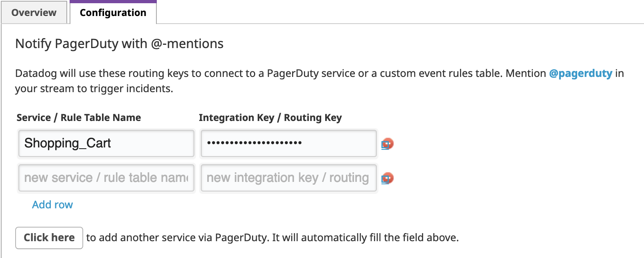Screen dimensions: 644x258
Task: Click 'your stream to trigger incidents' text
Action: (x=94, y=89)
